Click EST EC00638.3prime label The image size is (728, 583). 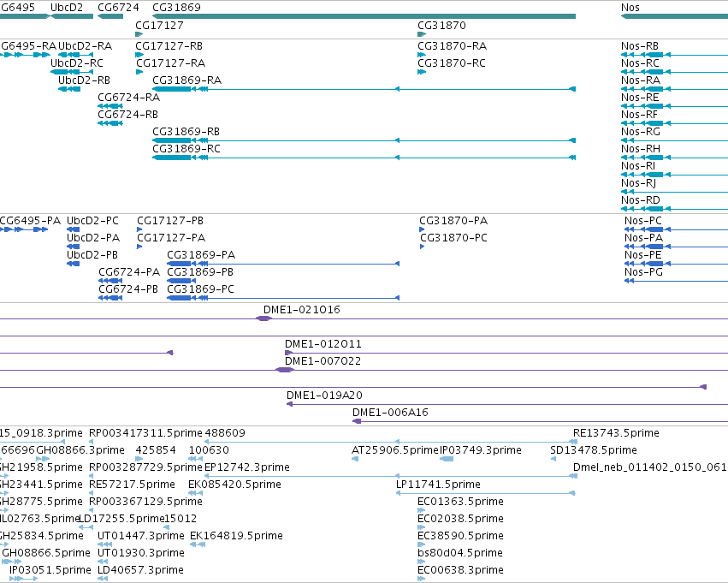460,570
